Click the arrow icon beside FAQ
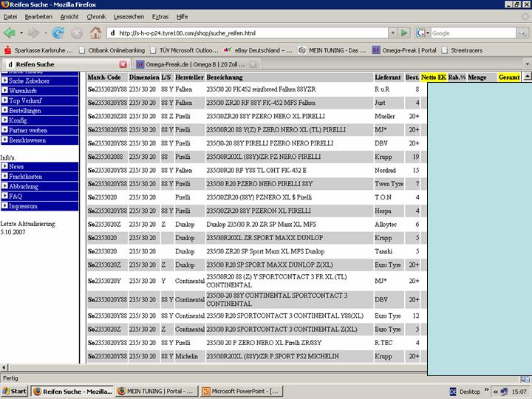532x399 pixels. (x=4, y=197)
